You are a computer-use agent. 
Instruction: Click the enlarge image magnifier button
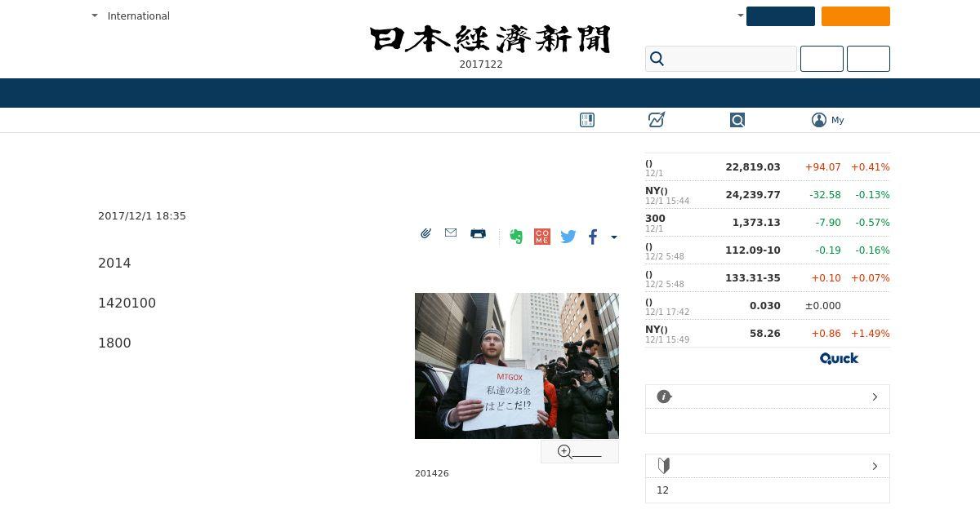coord(580,452)
